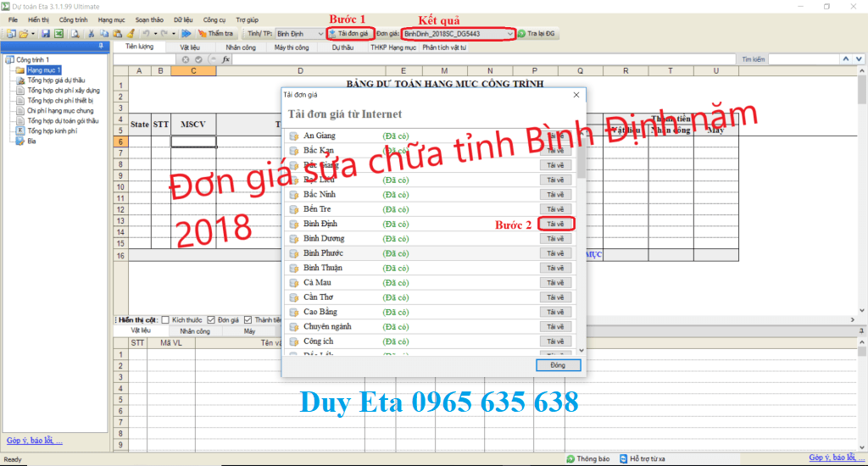Select the format painter brush icon

click(131, 34)
